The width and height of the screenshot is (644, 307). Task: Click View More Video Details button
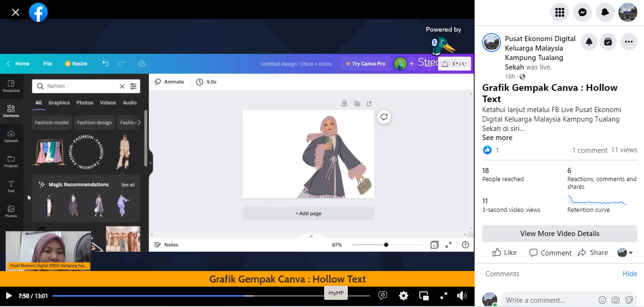(560, 234)
